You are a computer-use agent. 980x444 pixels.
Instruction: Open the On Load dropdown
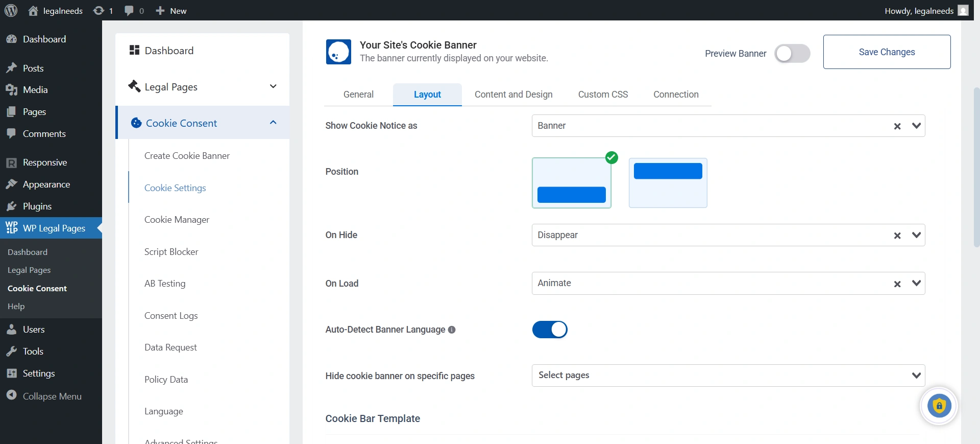click(x=916, y=284)
